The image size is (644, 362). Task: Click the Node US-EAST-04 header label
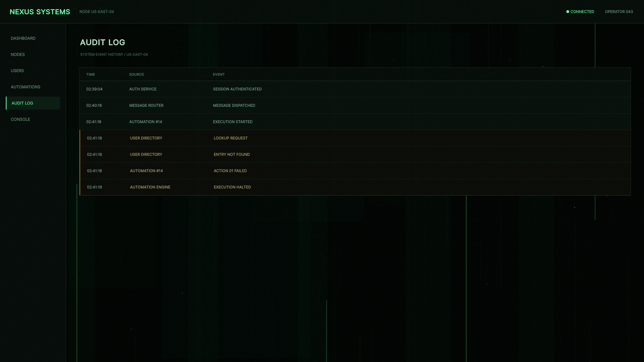97,12
